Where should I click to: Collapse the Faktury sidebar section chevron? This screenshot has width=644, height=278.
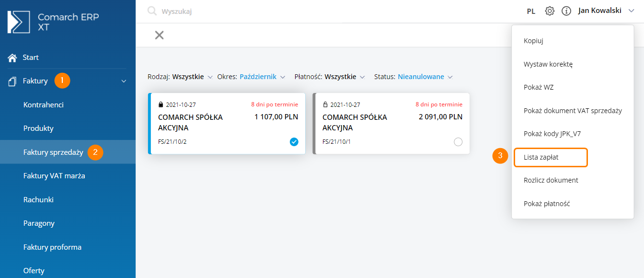click(x=124, y=81)
